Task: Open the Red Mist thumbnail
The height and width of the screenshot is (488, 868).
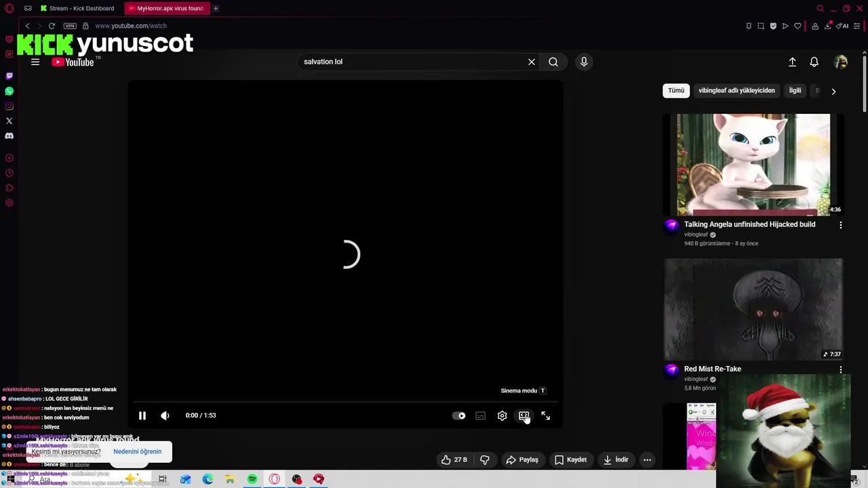Action: tap(753, 309)
